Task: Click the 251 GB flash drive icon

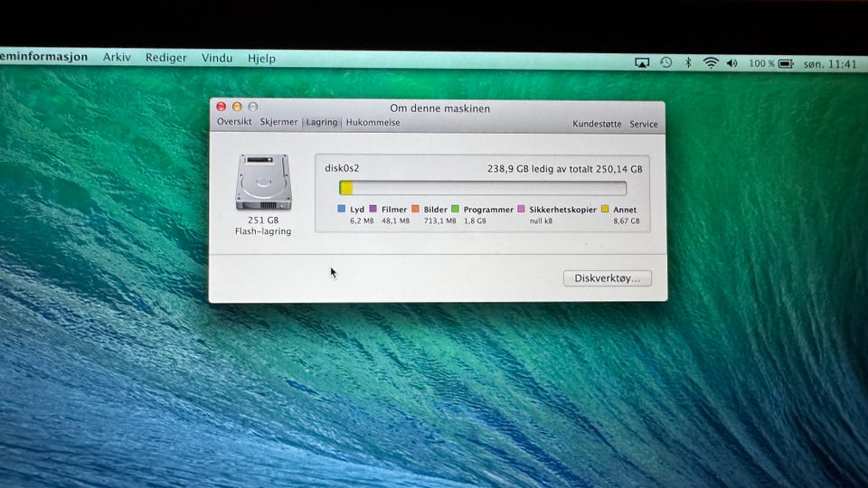Action: (x=263, y=182)
